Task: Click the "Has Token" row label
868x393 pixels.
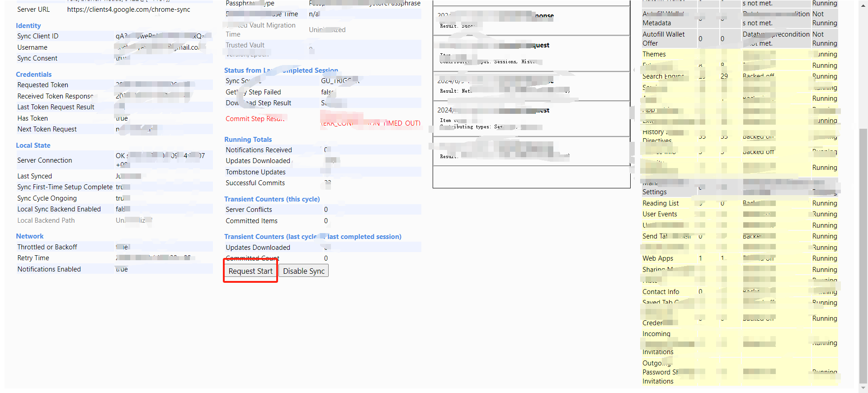Action: (33, 118)
